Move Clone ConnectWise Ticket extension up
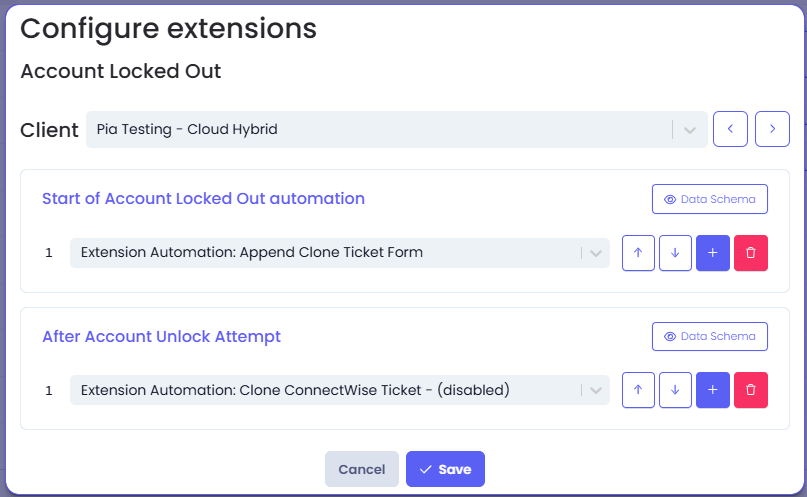Screen dimensions: 807x497 [x=638, y=390]
